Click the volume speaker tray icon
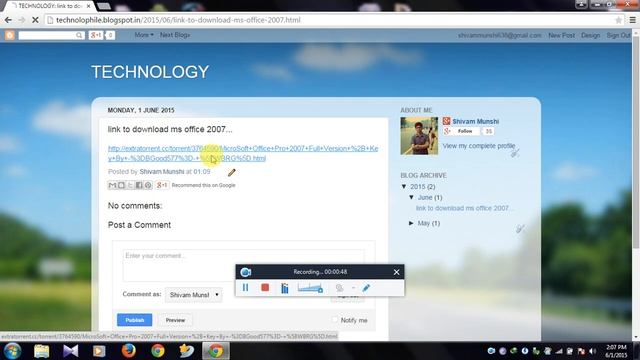This screenshot has height=360, width=640. (x=592, y=351)
